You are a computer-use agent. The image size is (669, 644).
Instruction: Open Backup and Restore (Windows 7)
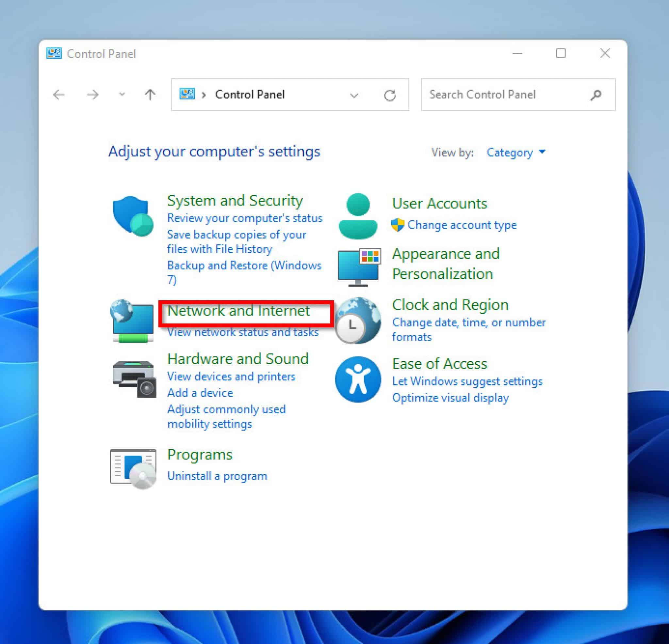tap(244, 265)
